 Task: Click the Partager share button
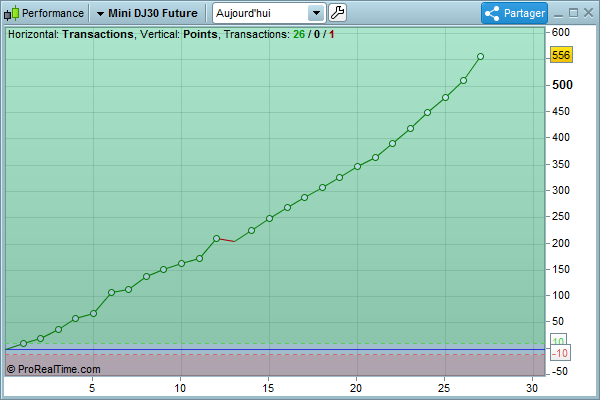(x=514, y=13)
